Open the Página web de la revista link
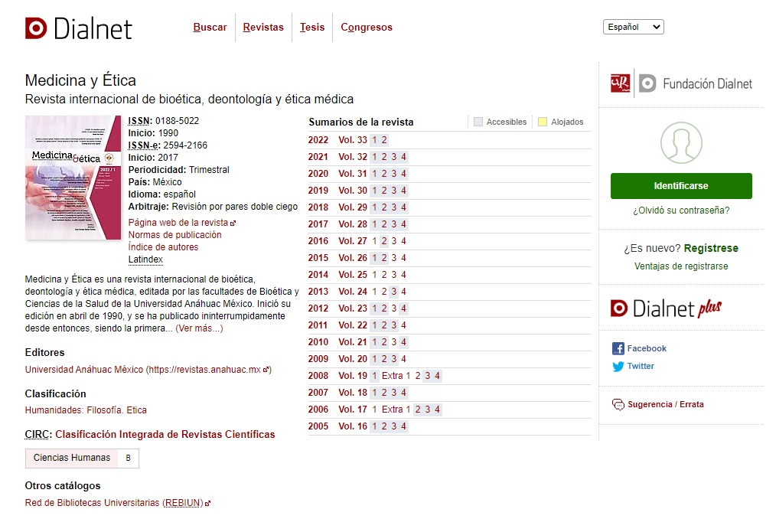Image resolution: width=776 pixels, height=532 pixels. pos(178,223)
